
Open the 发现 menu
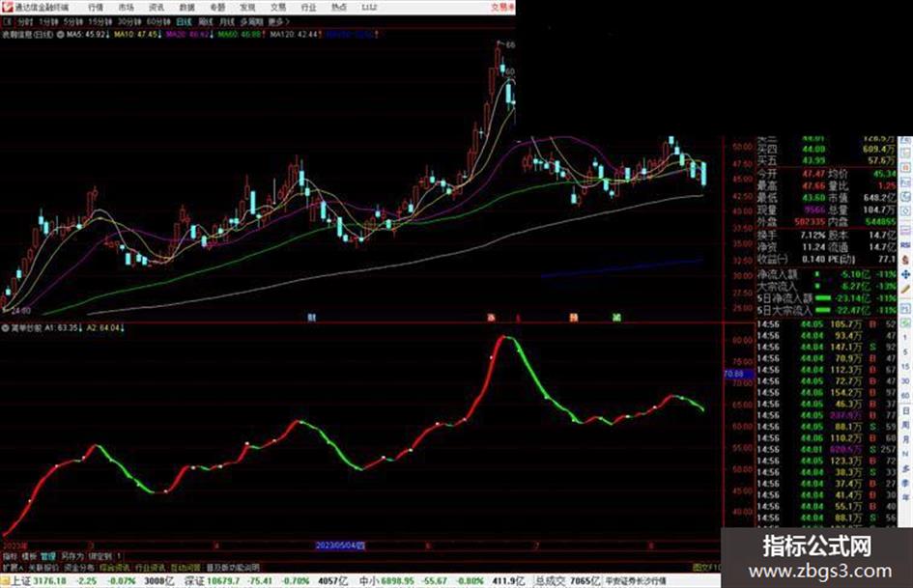(x=247, y=8)
